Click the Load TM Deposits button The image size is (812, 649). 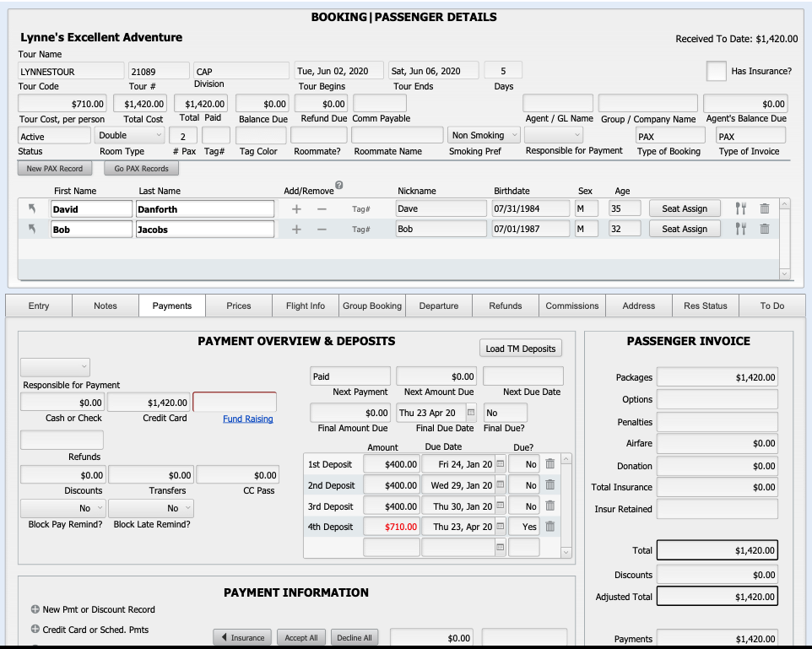coord(521,349)
